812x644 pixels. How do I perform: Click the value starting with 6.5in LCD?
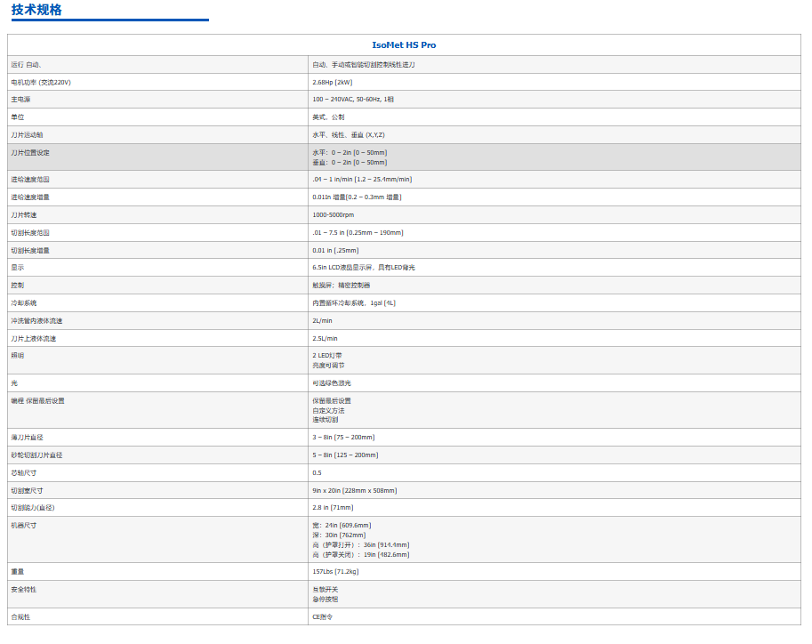(364, 268)
